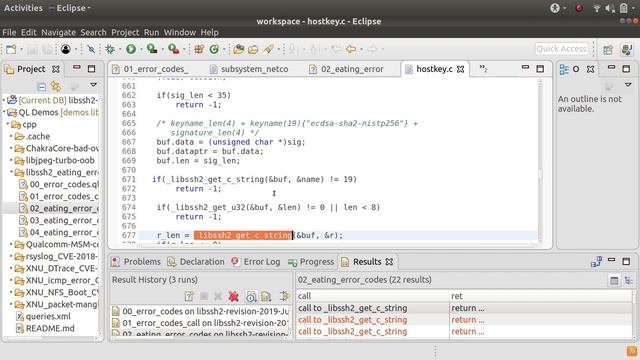Open the Eclipse app menu in top bar

point(71,8)
